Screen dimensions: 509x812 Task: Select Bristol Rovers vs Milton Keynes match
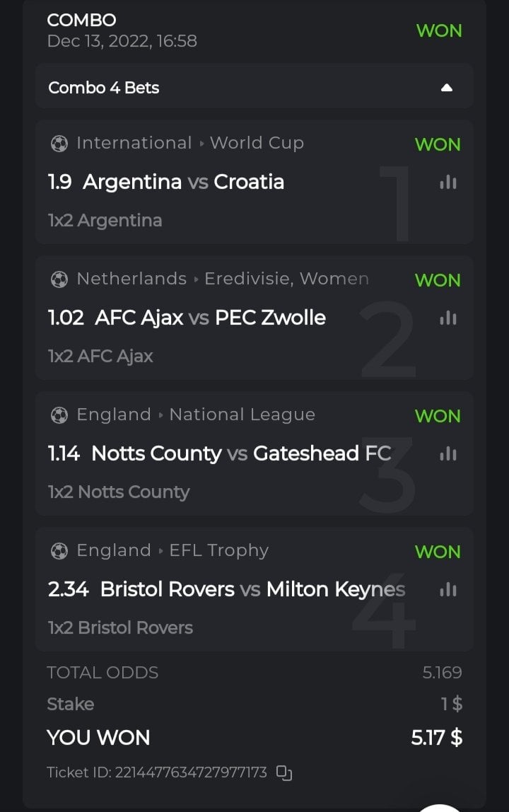[252, 589]
